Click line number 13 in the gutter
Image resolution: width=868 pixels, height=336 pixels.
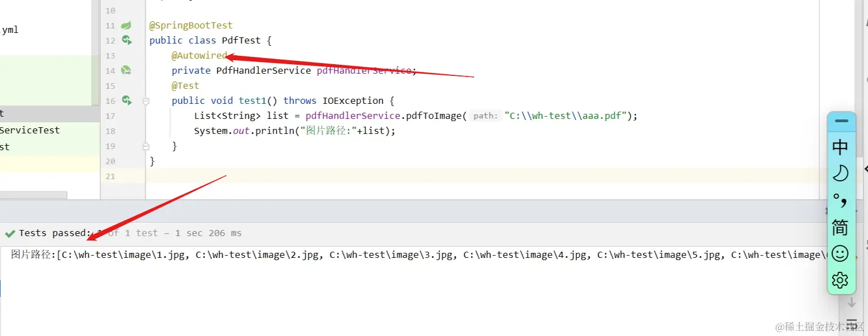[110, 55]
